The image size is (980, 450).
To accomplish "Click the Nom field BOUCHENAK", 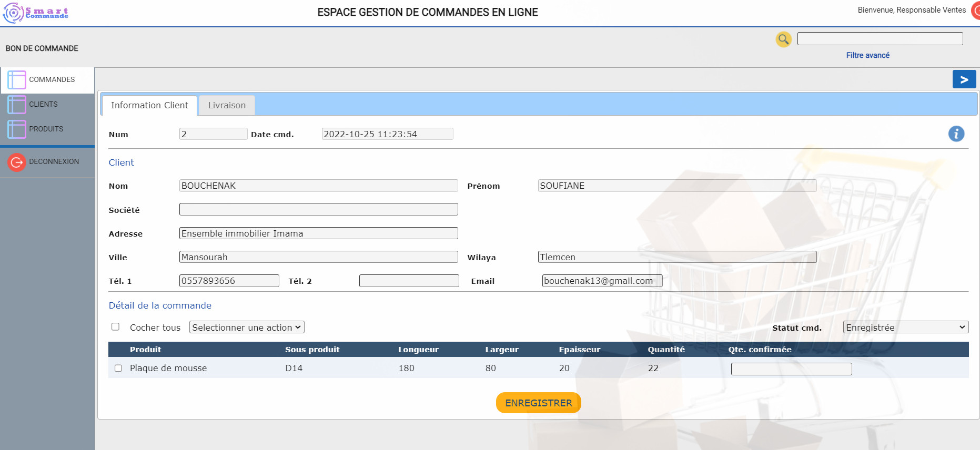I will pos(318,186).
